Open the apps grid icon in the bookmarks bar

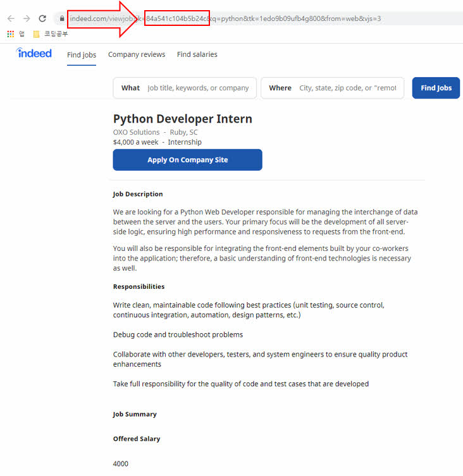pyautogui.click(x=11, y=34)
